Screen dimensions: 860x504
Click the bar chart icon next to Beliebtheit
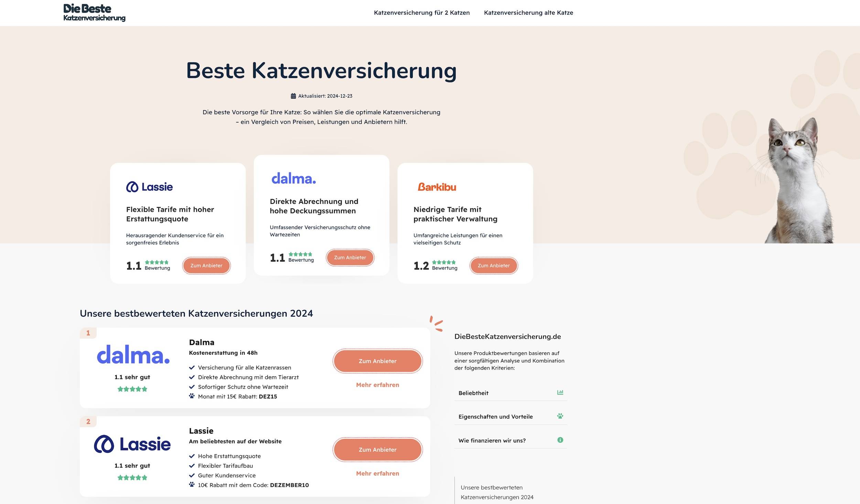560,392
